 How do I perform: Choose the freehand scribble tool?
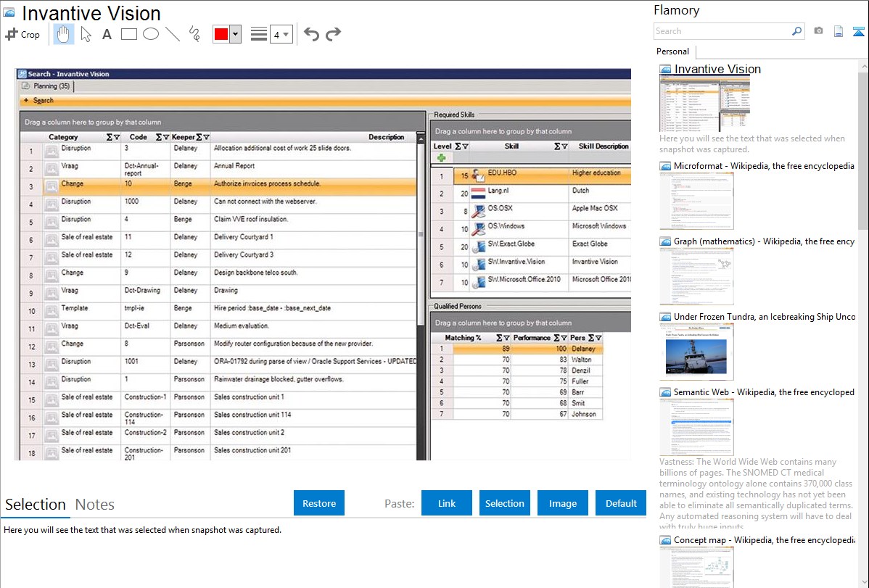pos(194,34)
